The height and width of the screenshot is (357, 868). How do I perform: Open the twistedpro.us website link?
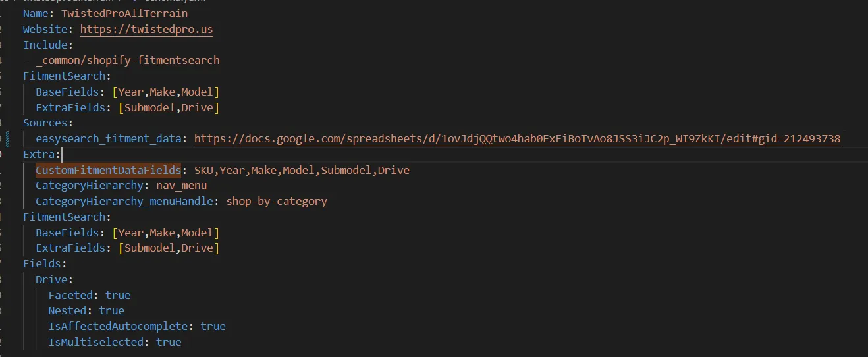[146, 30]
